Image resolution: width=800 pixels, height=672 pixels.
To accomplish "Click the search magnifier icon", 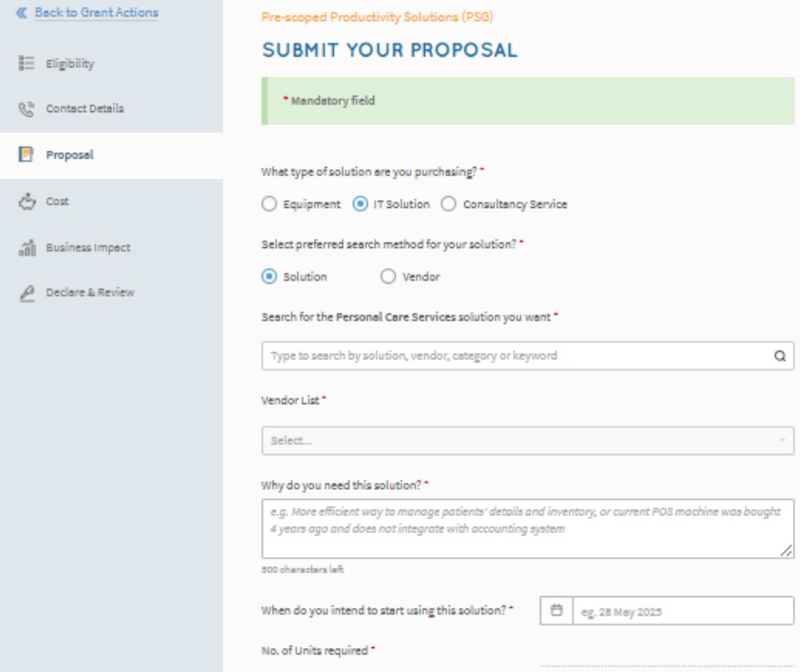I will (x=780, y=356).
